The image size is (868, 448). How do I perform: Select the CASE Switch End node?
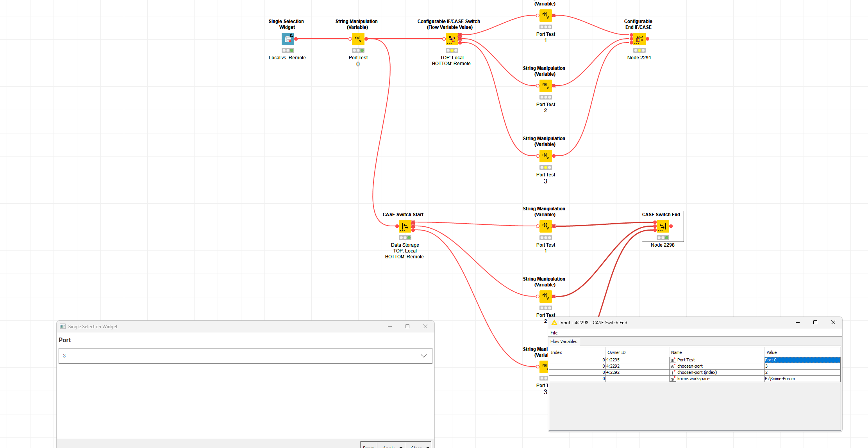[663, 226]
